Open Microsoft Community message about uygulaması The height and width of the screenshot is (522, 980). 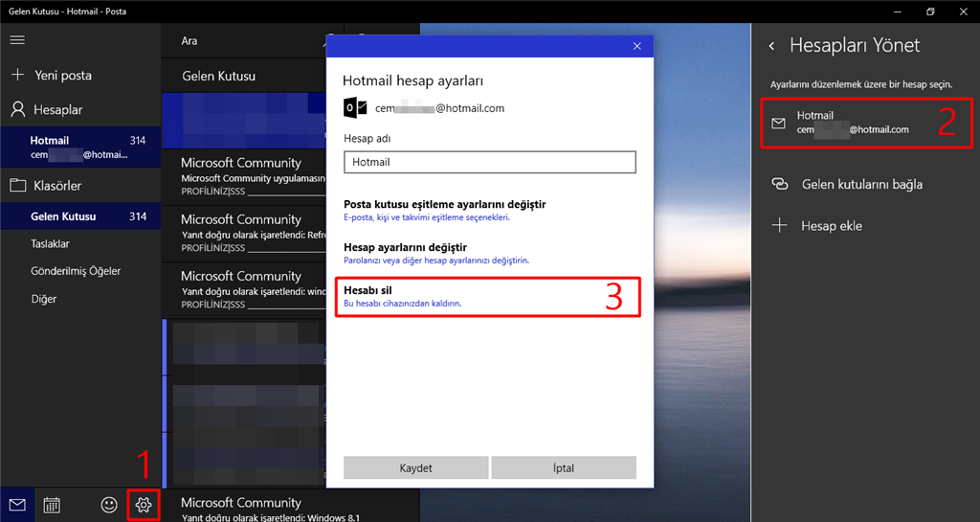coord(244,177)
